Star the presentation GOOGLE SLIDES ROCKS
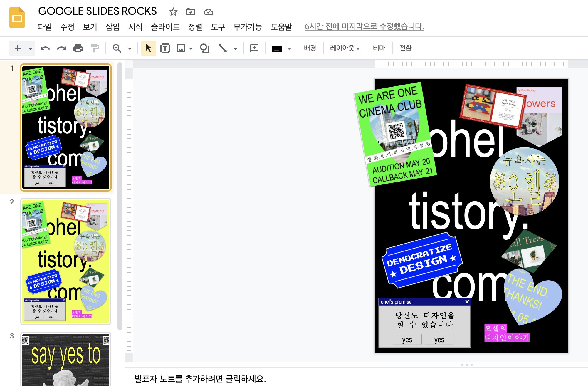588x386 pixels. click(173, 12)
